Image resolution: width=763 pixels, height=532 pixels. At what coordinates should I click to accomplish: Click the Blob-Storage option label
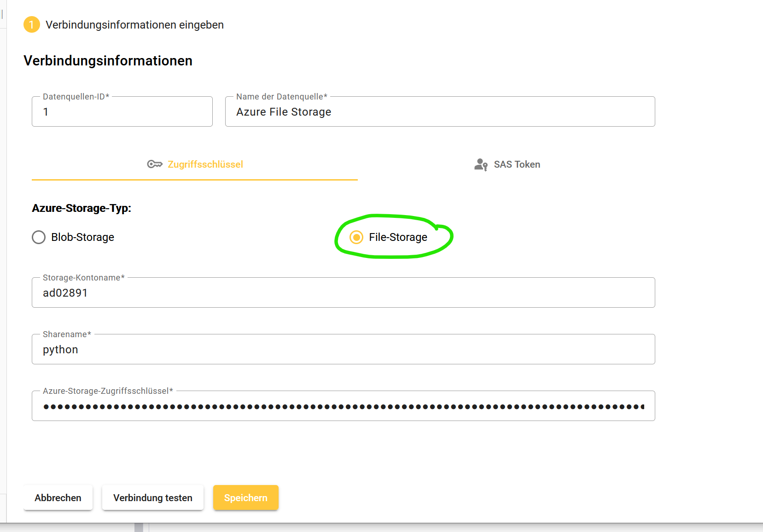[x=82, y=237]
